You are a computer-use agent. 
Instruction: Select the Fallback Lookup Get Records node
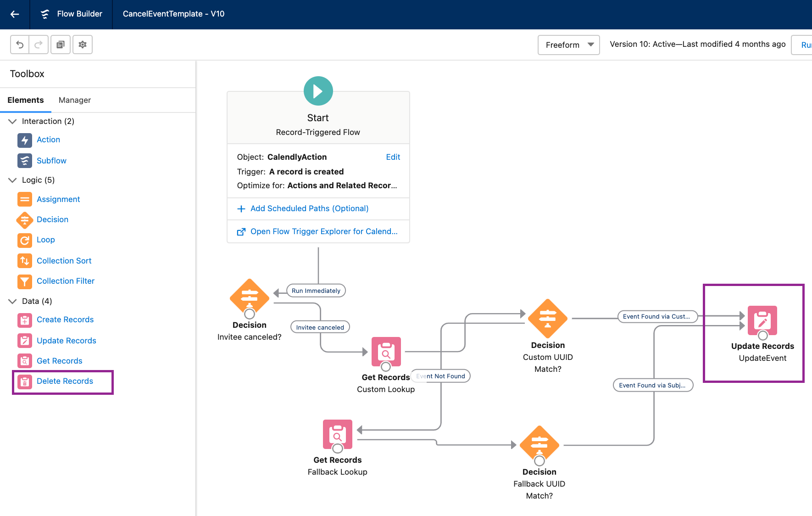coord(337,434)
